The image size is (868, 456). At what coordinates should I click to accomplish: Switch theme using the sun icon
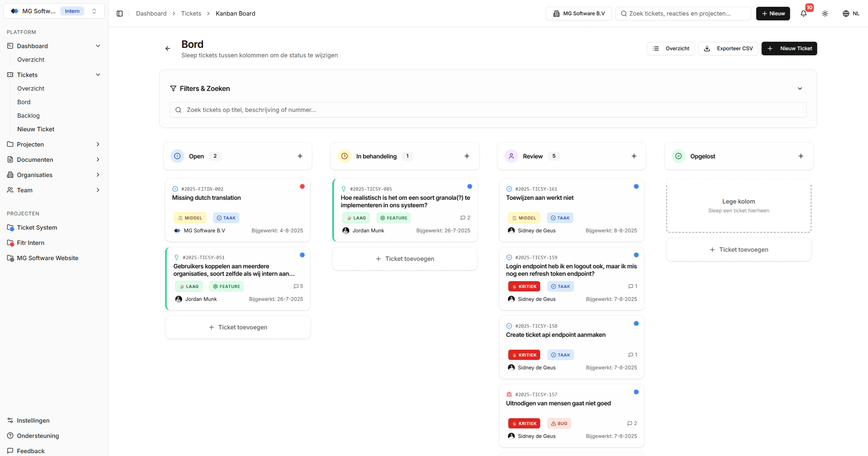tap(825, 13)
